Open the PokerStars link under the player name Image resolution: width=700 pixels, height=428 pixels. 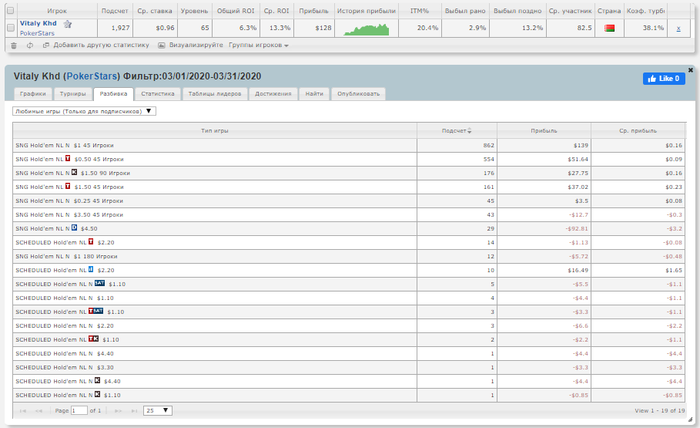37,33
